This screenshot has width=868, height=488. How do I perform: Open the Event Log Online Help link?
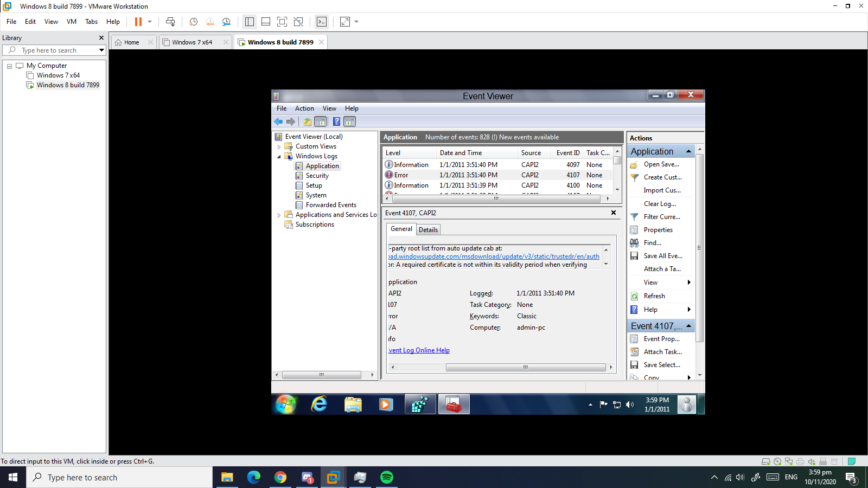419,350
